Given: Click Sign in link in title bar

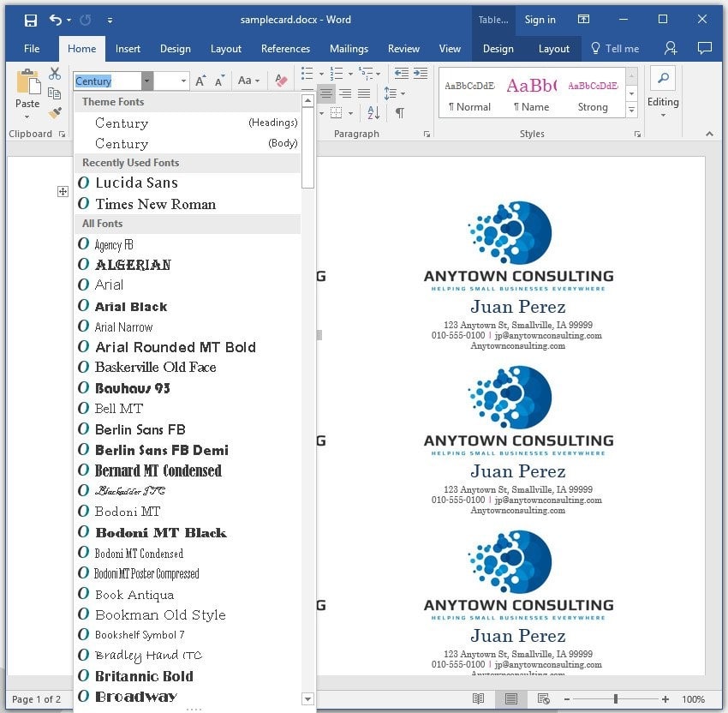Looking at the screenshot, I should pos(540,20).
